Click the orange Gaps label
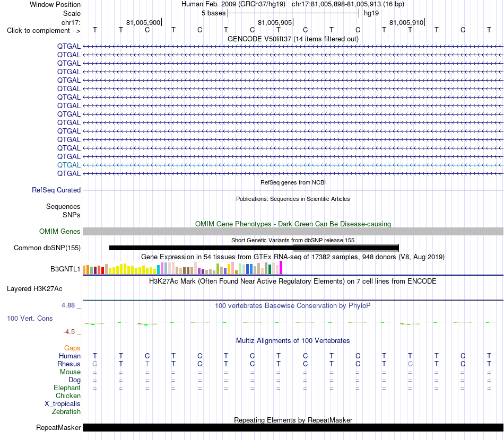 click(72, 348)
